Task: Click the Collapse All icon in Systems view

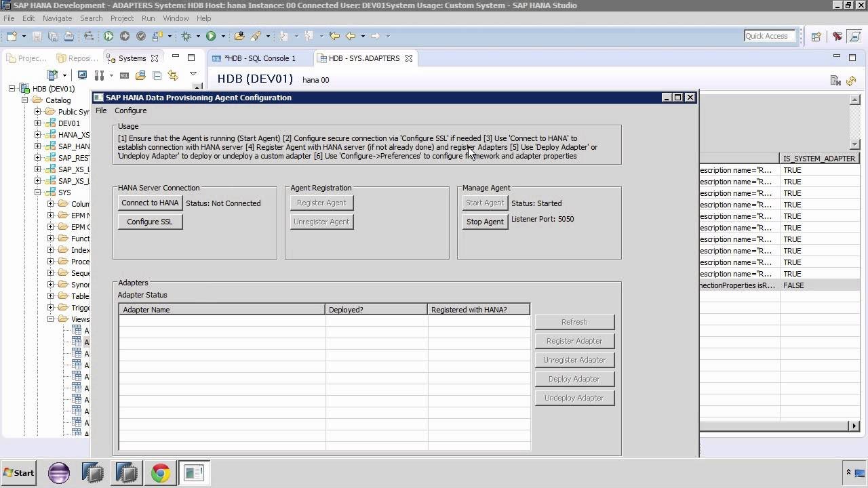Action: [157, 75]
